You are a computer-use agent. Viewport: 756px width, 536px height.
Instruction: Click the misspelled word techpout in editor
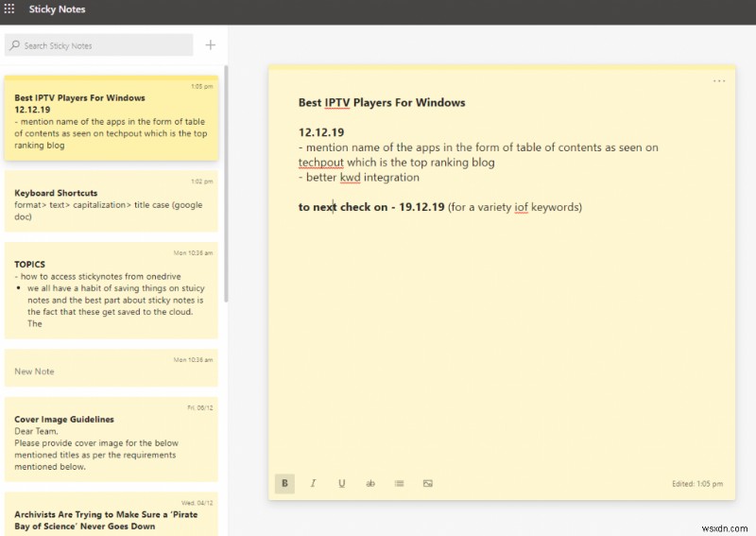coord(321,163)
